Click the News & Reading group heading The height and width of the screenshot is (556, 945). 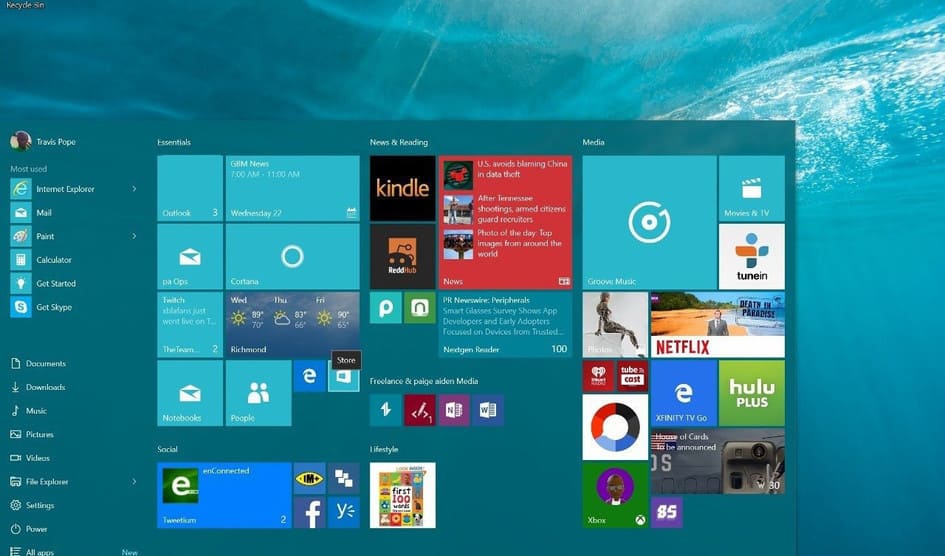pyautogui.click(x=398, y=142)
